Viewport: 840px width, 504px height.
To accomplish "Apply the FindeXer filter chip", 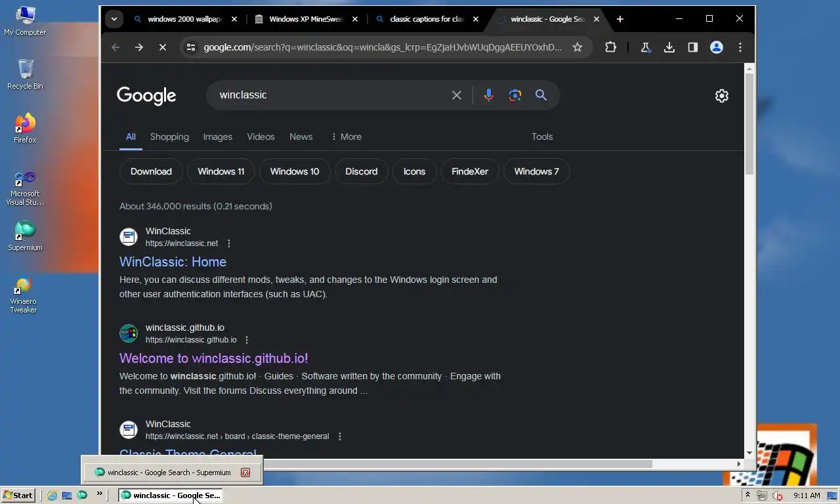I will (x=470, y=171).
